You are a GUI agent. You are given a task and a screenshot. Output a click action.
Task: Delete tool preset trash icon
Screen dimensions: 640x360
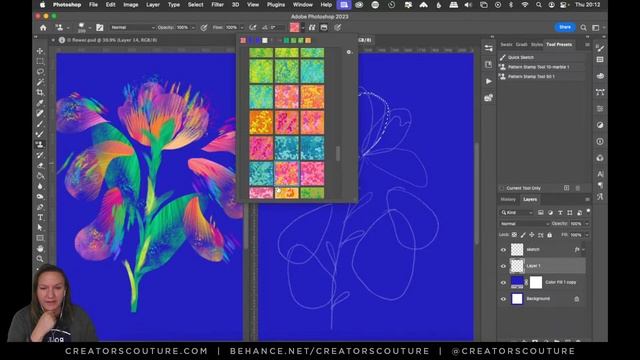pyautogui.click(x=578, y=188)
